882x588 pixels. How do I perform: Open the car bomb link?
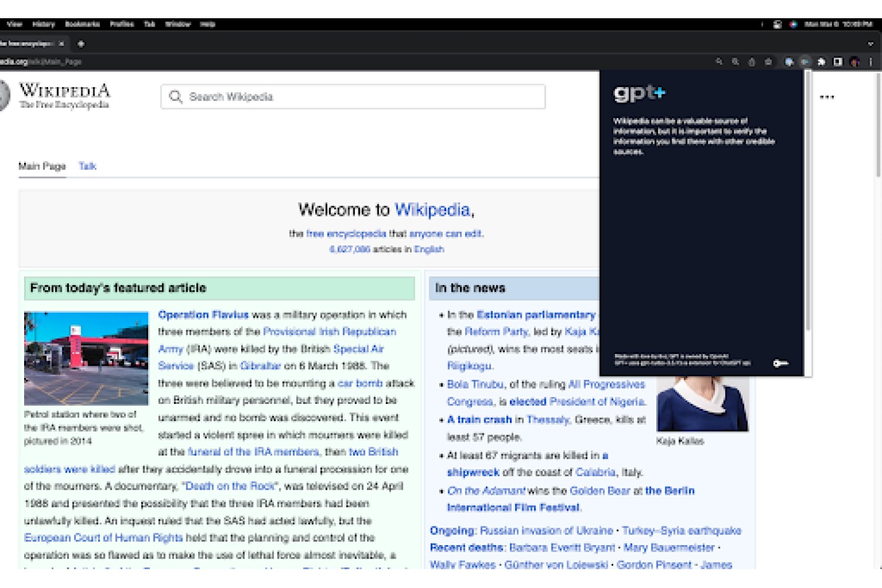click(360, 383)
